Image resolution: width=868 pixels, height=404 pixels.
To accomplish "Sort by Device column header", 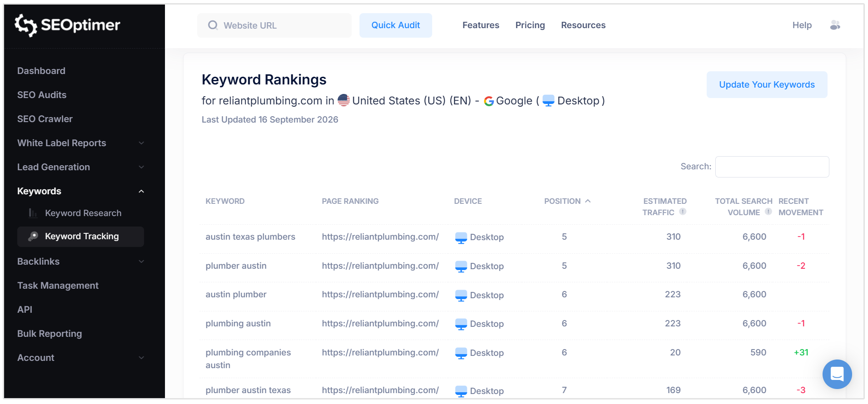I will tap(468, 201).
